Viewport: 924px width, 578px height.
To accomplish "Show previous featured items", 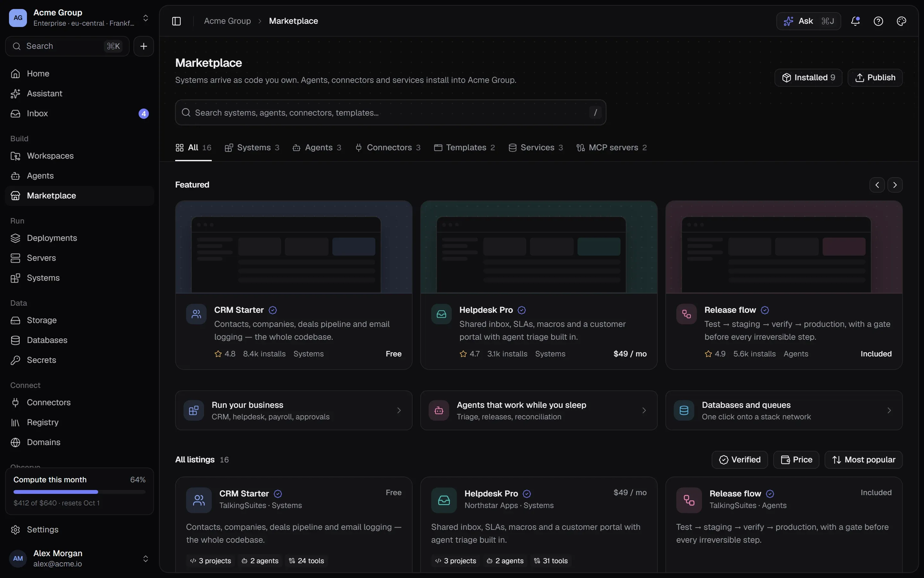I will click(877, 185).
